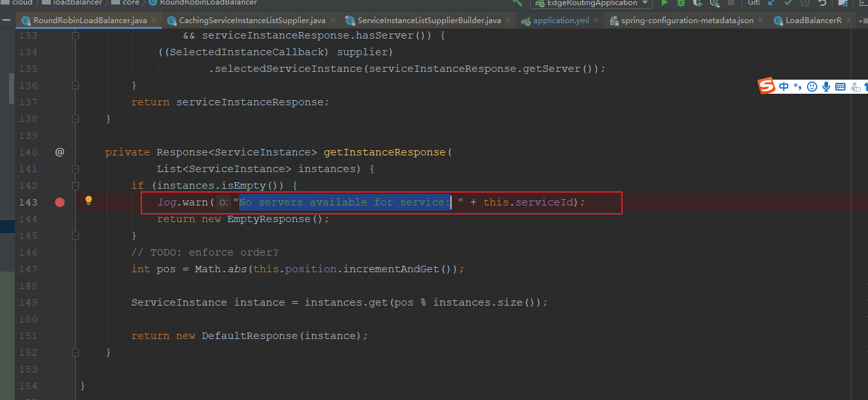
Task: Update project via blue Git arrow icon
Action: pos(772,3)
